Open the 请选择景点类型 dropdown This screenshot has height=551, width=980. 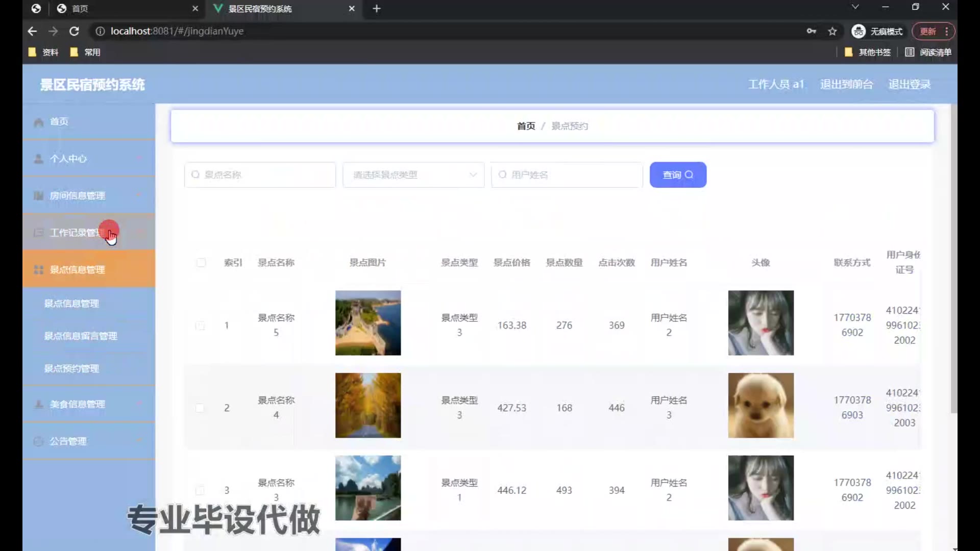pyautogui.click(x=413, y=175)
